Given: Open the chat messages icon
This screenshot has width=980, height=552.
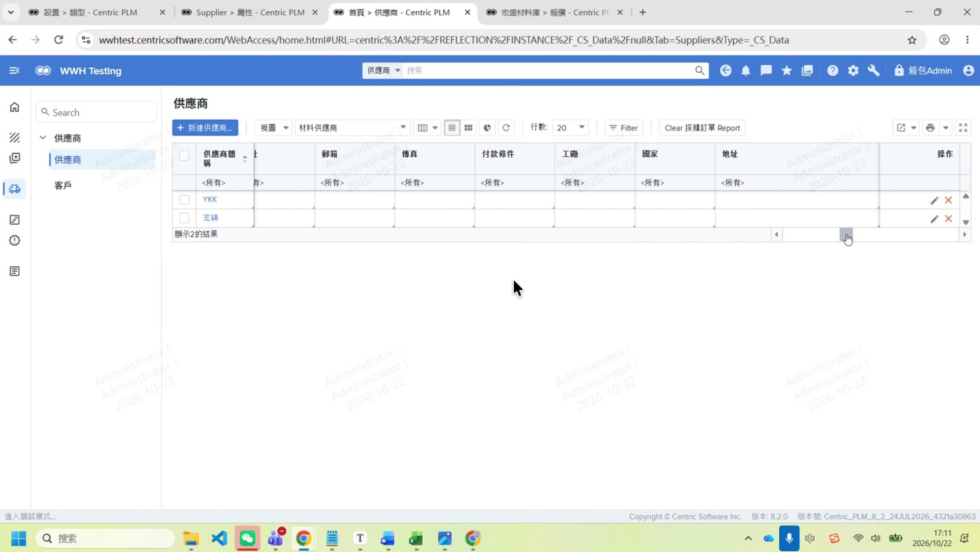Looking at the screenshot, I should pyautogui.click(x=766, y=71).
